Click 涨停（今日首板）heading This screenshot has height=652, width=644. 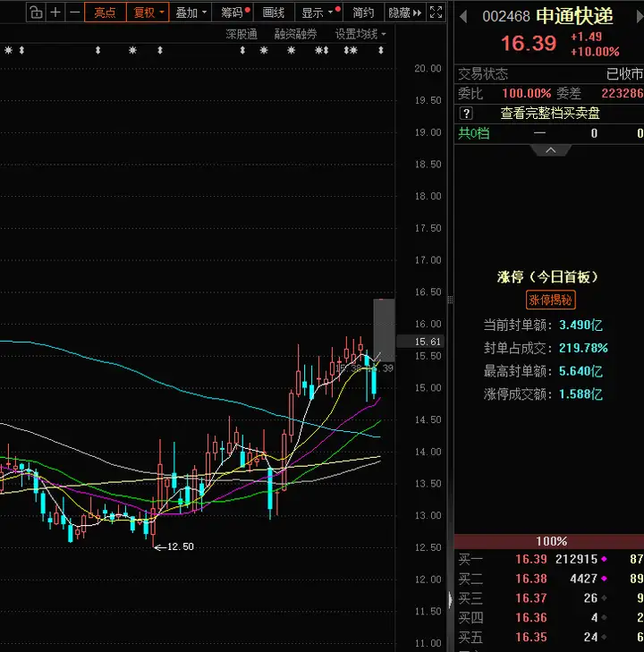tap(547, 277)
